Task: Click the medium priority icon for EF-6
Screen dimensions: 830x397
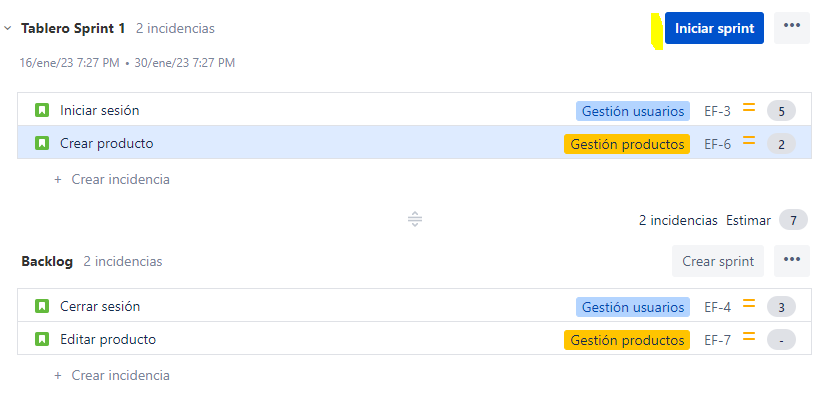Action: click(748, 140)
